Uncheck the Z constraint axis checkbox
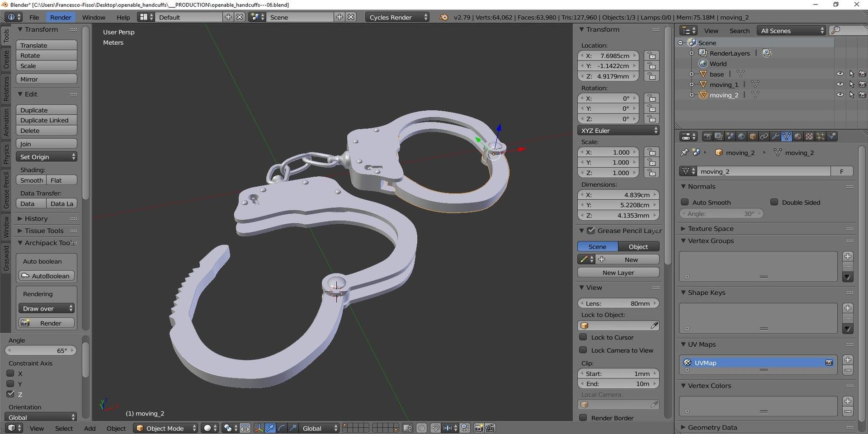Viewport: 868px width, 434px height. 10,394
